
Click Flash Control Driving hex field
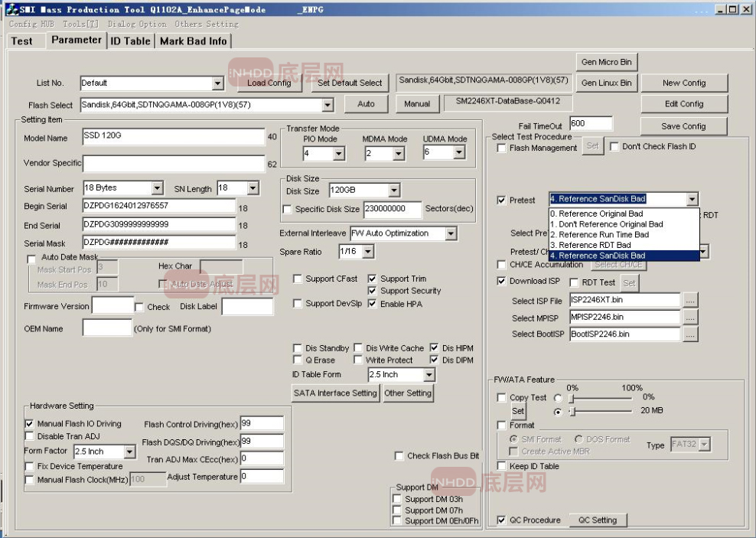tap(262, 424)
